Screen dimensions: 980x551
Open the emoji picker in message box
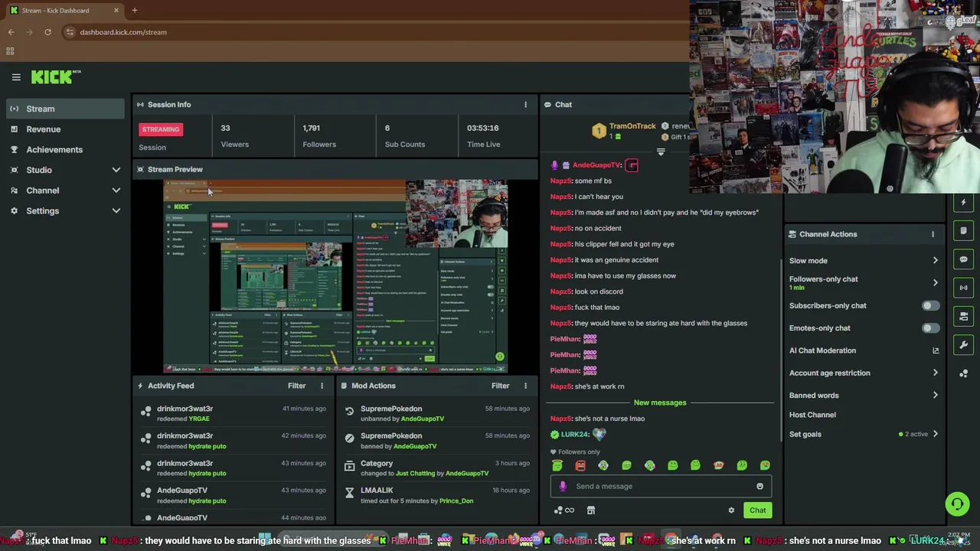click(x=759, y=486)
